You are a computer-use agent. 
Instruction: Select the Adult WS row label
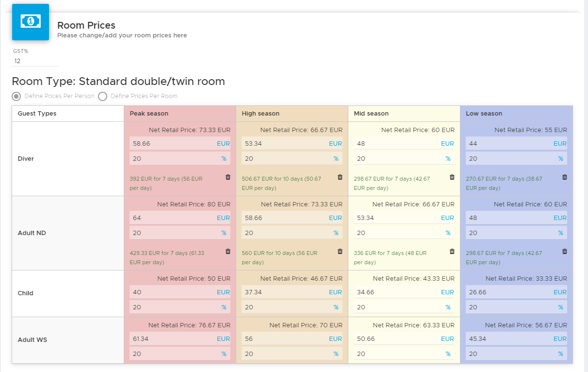point(33,340)
